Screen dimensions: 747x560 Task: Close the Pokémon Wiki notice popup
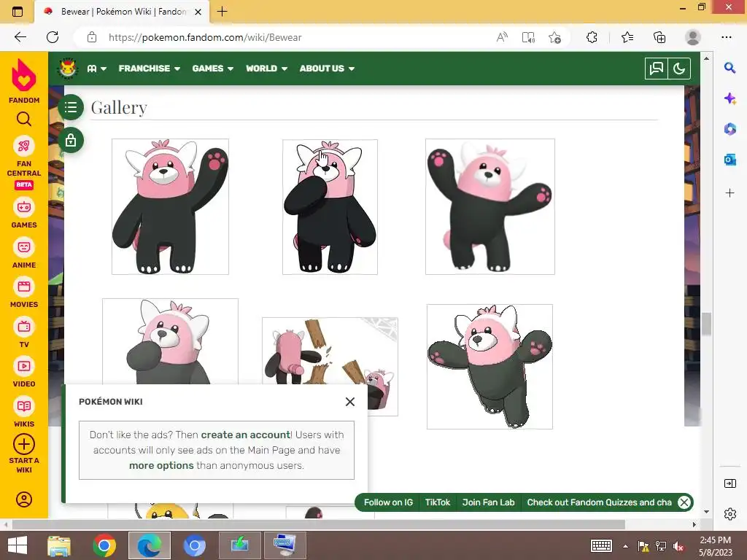pyautogui.click(x=350, y=402)
